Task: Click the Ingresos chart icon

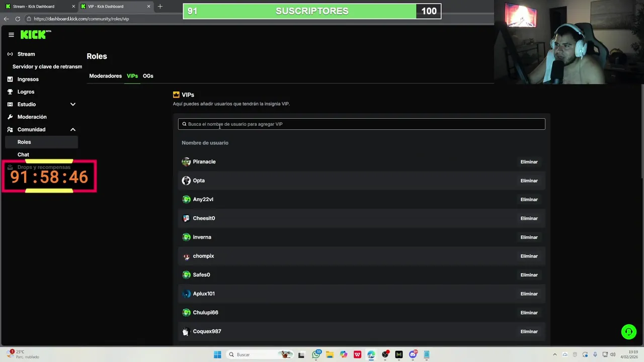Action: pyautogui.click(x=10, y=79)
